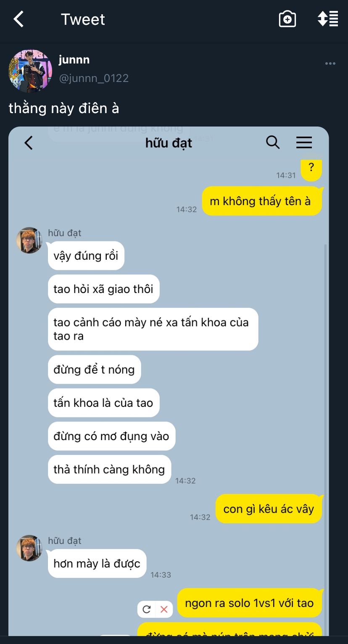The image size is (348, 644).
Task: Tap the hữu đạt chat title
Action: [x=169, y=143]
